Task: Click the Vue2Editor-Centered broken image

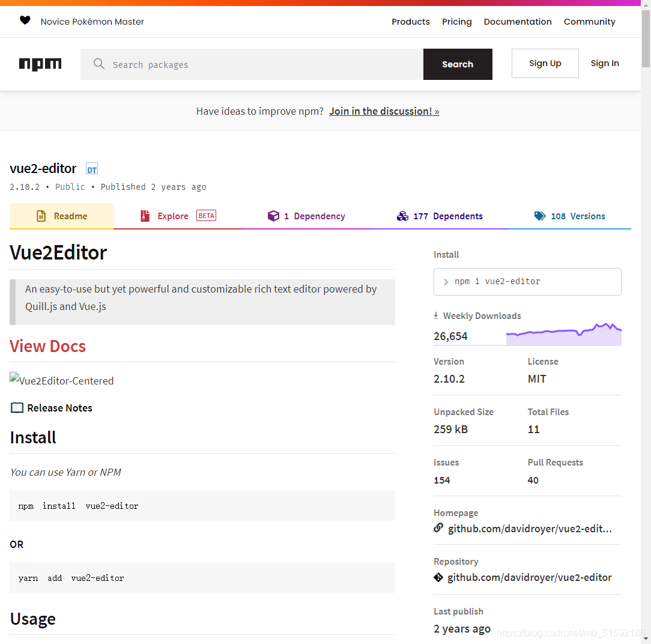Action: (x=61, y=380)
